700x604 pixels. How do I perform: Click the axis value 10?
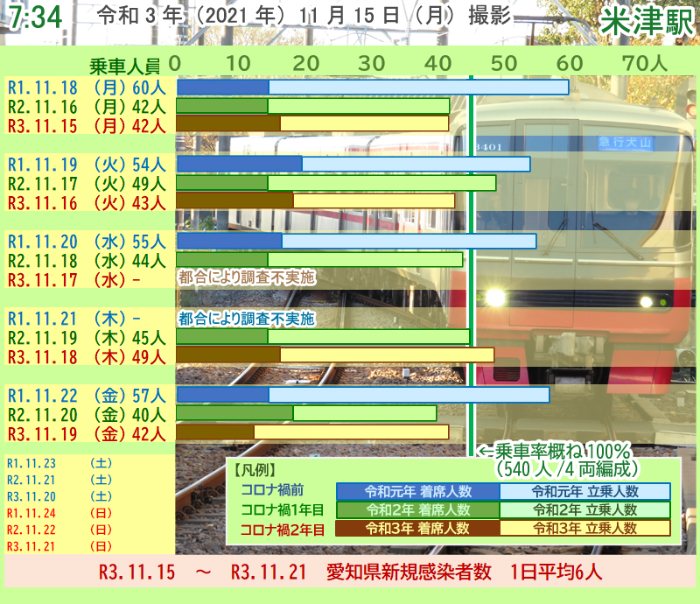point(238,63)
